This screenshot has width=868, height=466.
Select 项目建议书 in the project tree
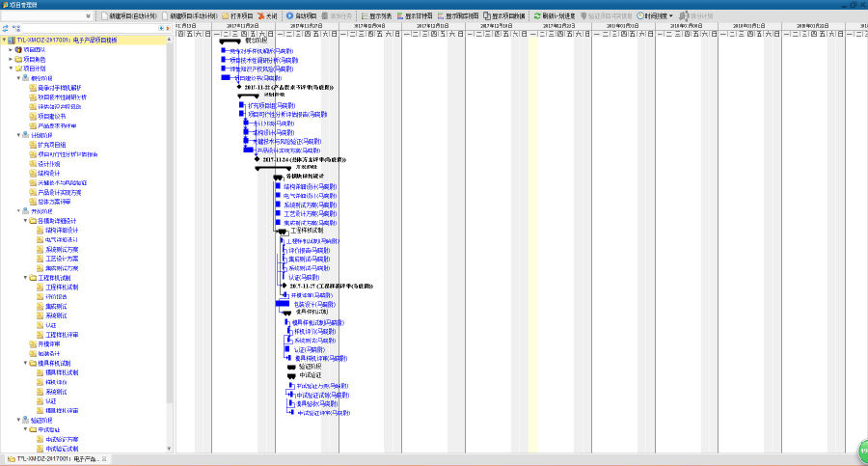51,116
